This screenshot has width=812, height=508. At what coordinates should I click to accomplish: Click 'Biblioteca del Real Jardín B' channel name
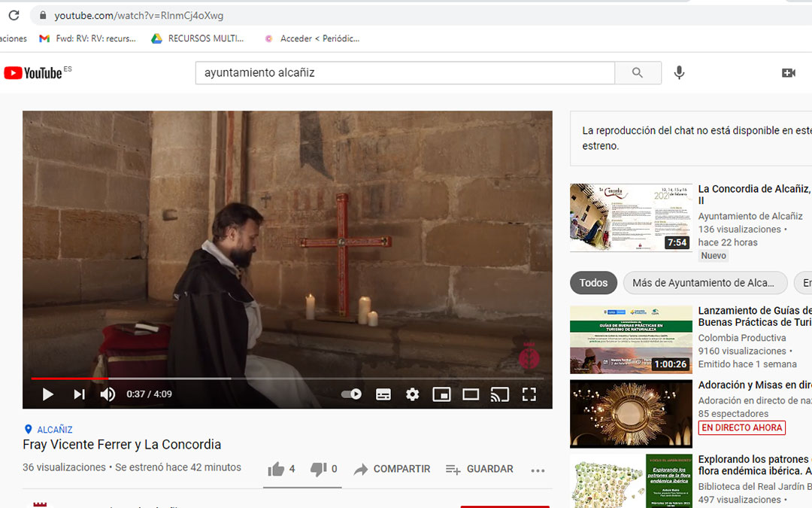pos(755,487)
